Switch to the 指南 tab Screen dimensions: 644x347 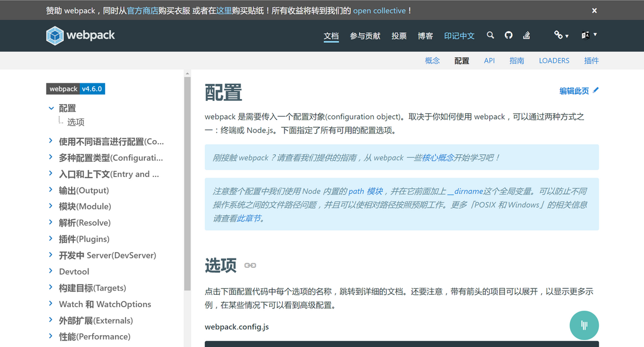tap(517, 60)
